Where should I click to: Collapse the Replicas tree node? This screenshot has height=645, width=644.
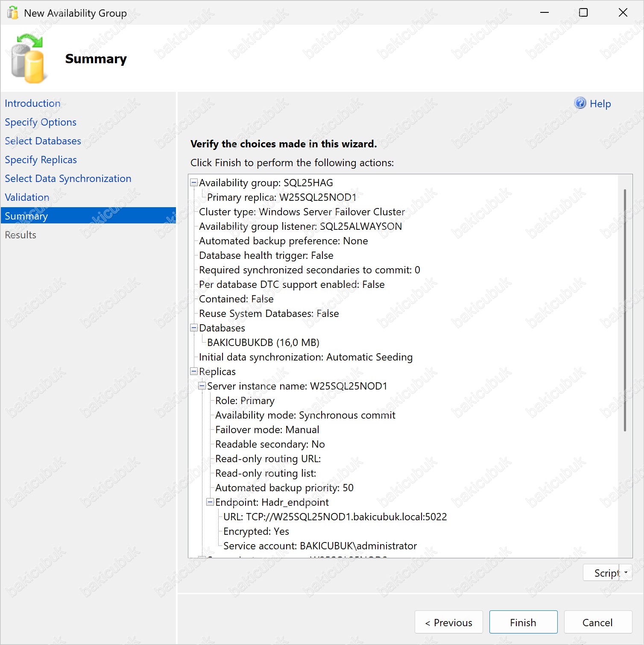click(194, 371)
